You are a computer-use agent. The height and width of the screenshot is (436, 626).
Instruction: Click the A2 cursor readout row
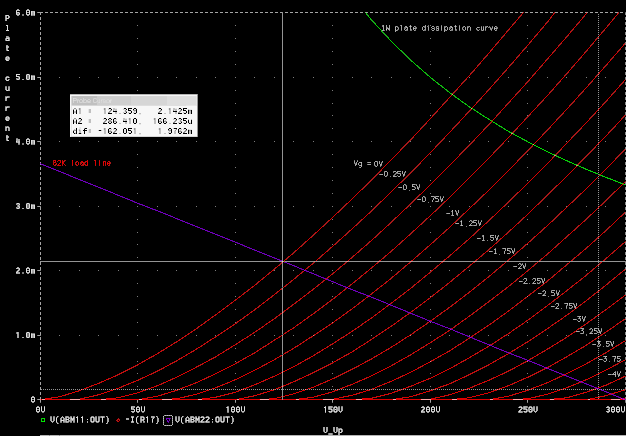click(134, 121)
